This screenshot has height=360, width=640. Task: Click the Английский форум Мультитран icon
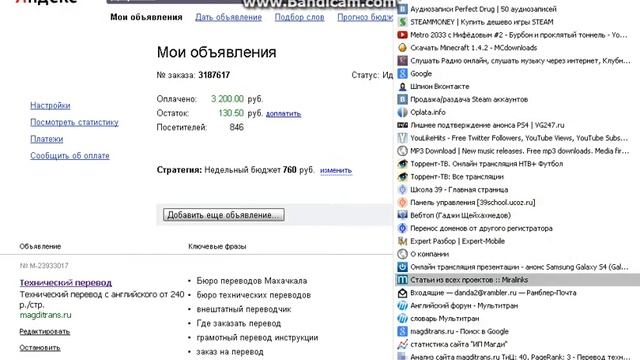(x=402, y=306)
